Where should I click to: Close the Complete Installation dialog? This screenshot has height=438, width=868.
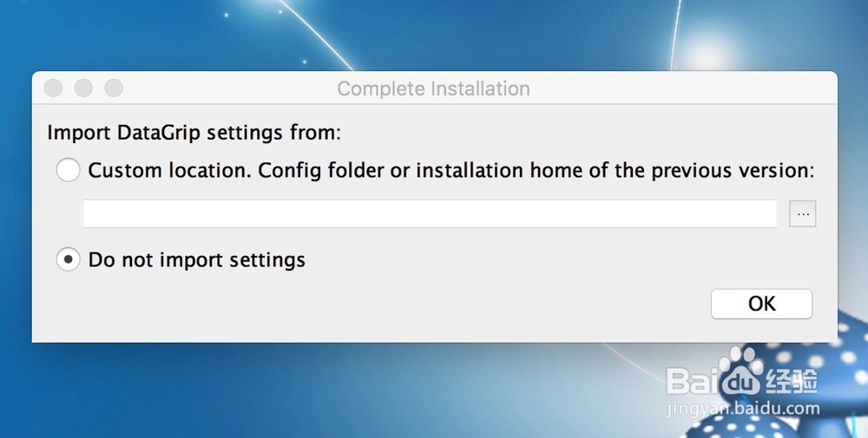click(x=53, y=88)
